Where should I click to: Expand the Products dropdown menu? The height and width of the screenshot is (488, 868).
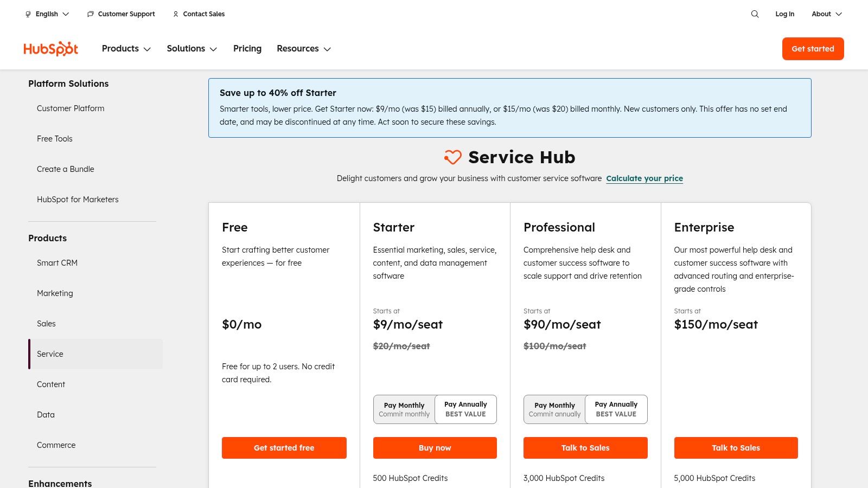pos(126,49)
